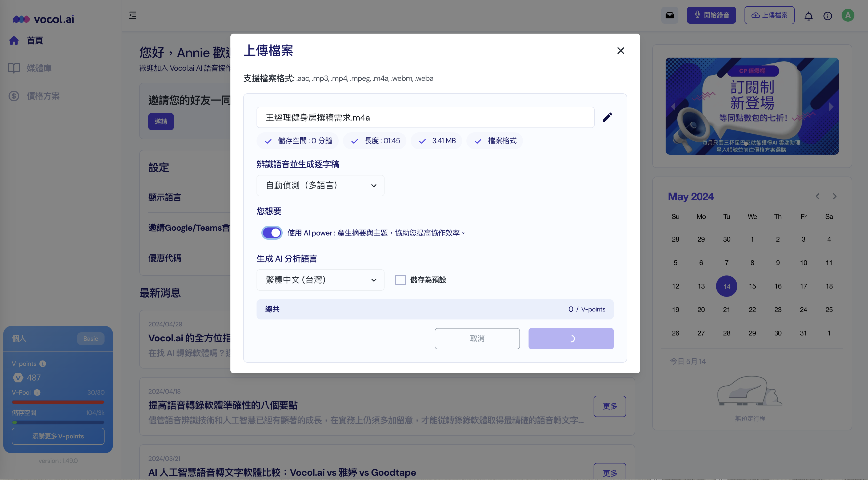
Task: Open the 繁體中文 (台灣) analysis language dropdown
Action: [320, 280]
